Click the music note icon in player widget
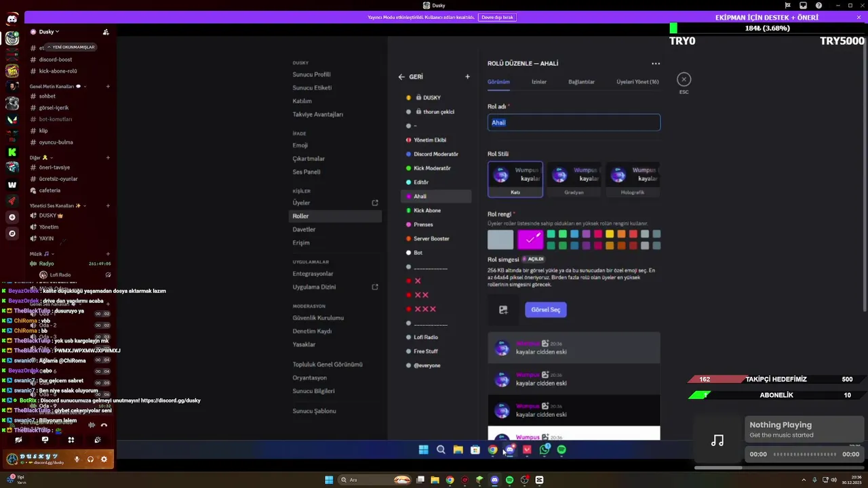Viewport: 868px width, 488px height. coord(717,441)
